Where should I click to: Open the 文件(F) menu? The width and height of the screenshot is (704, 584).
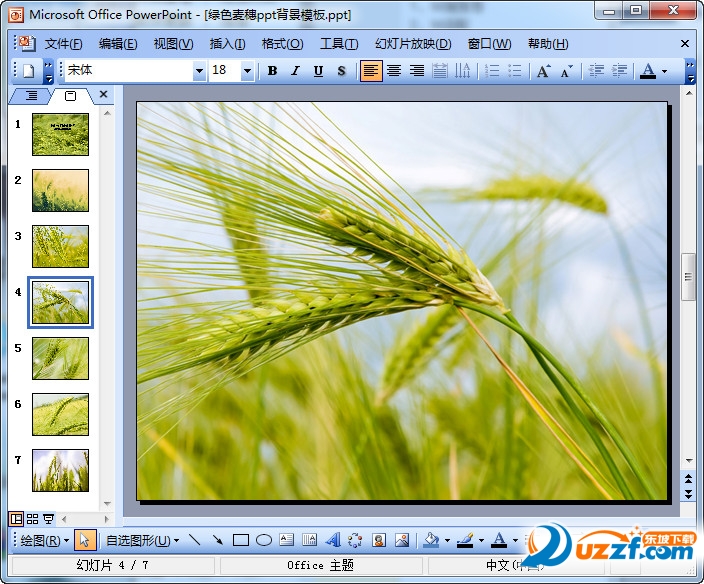pos(63,44)
